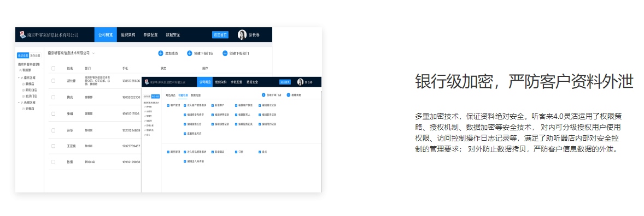Image resolution: width=644 pixels, height=216 pixels.
Task: Open the 参数配置 tab in the front window
Action: [236, 82]
